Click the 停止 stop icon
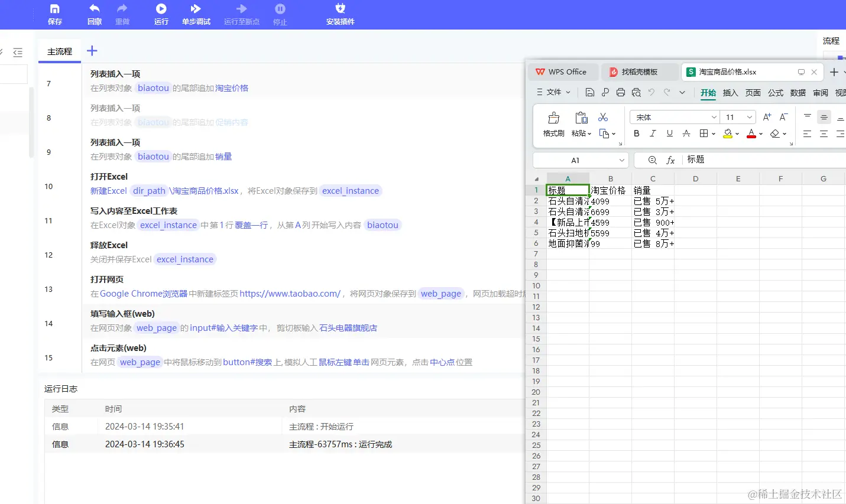 click(x=280, y=9)
